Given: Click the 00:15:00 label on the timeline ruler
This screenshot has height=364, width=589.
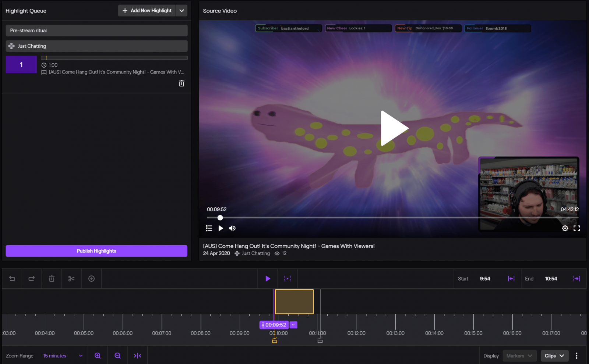Looking at the screenshot, I should [473, 333].
